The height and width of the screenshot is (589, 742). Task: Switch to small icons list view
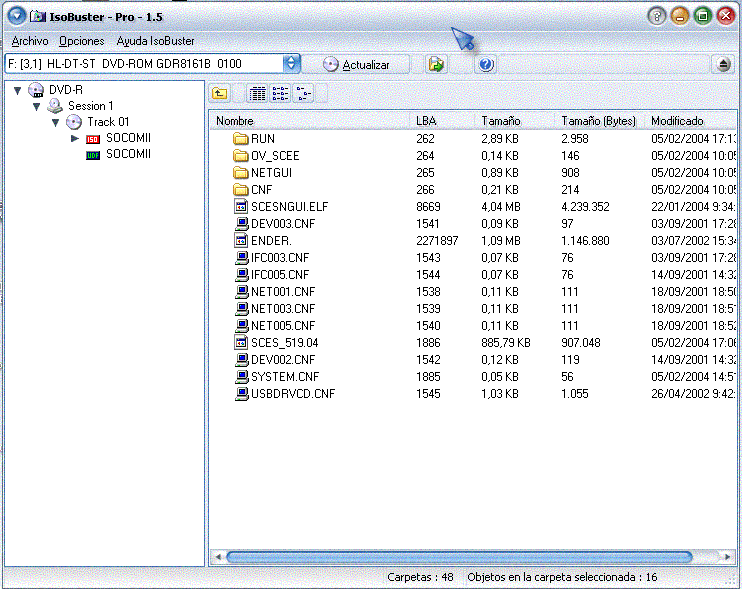pyautogui.click(x=281, y=94)
